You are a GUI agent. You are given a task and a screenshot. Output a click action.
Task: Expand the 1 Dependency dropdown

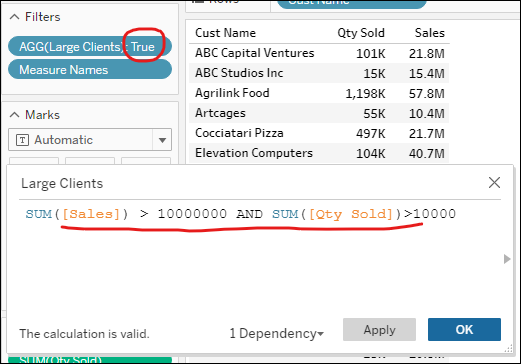coord(276,333)
